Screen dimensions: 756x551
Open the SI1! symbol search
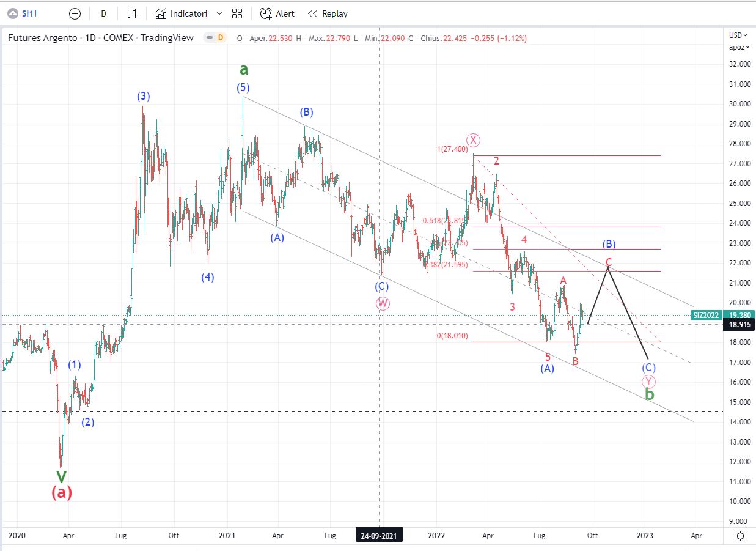[31, 13]
